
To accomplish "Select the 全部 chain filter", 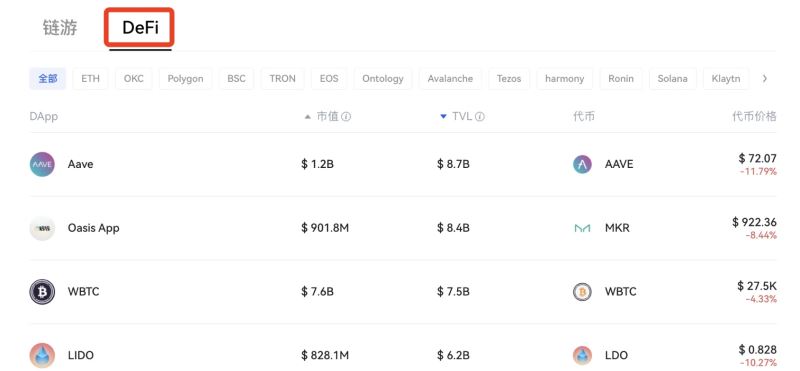I will (x=47, y=79).
